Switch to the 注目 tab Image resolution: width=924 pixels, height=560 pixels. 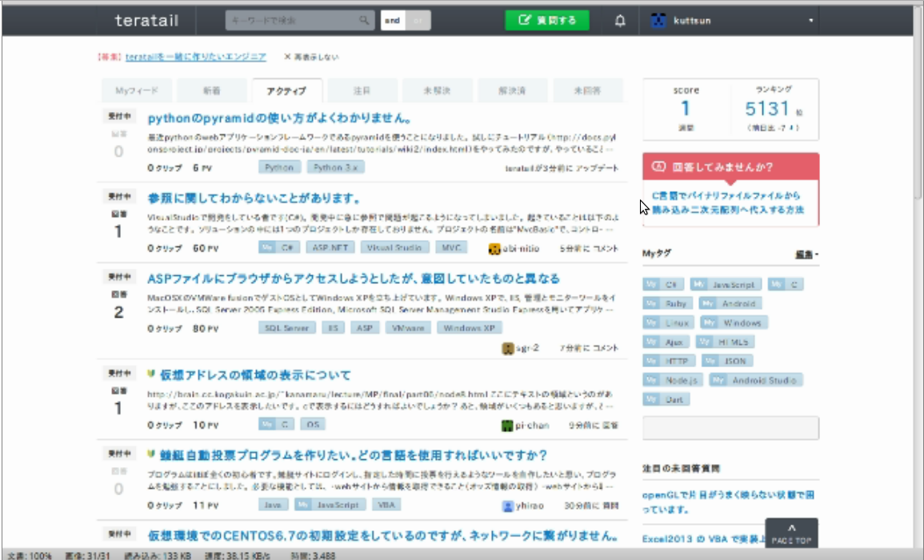tap(362, 90)
